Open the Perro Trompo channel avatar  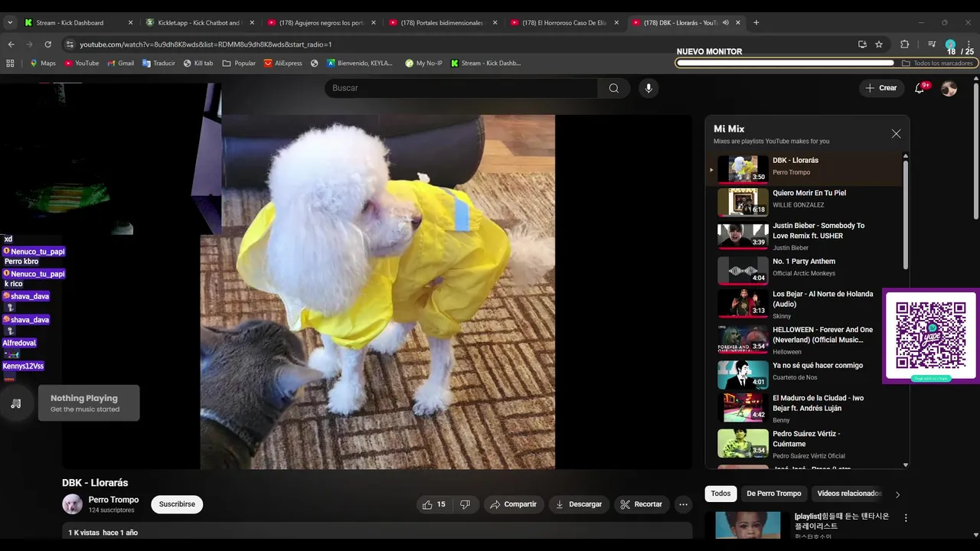pos(72,504)
